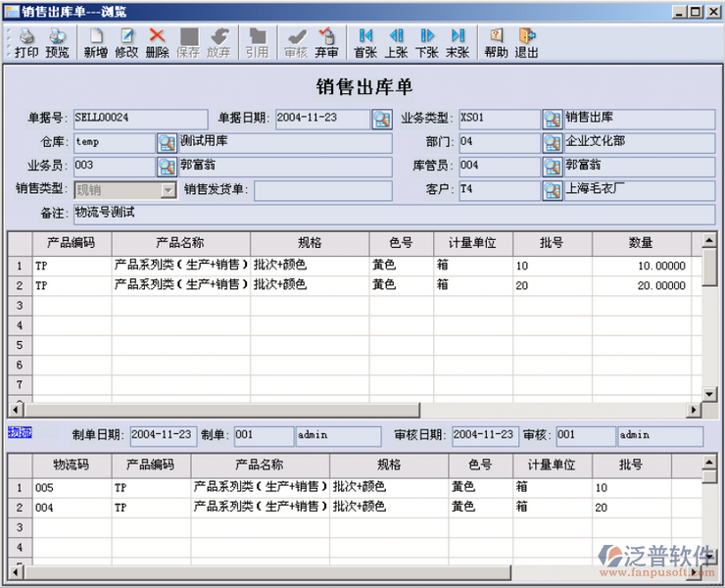The width and height of the screenshot is (725, 588).
Task: Go to last record with 末张
Action: point(458,43)
